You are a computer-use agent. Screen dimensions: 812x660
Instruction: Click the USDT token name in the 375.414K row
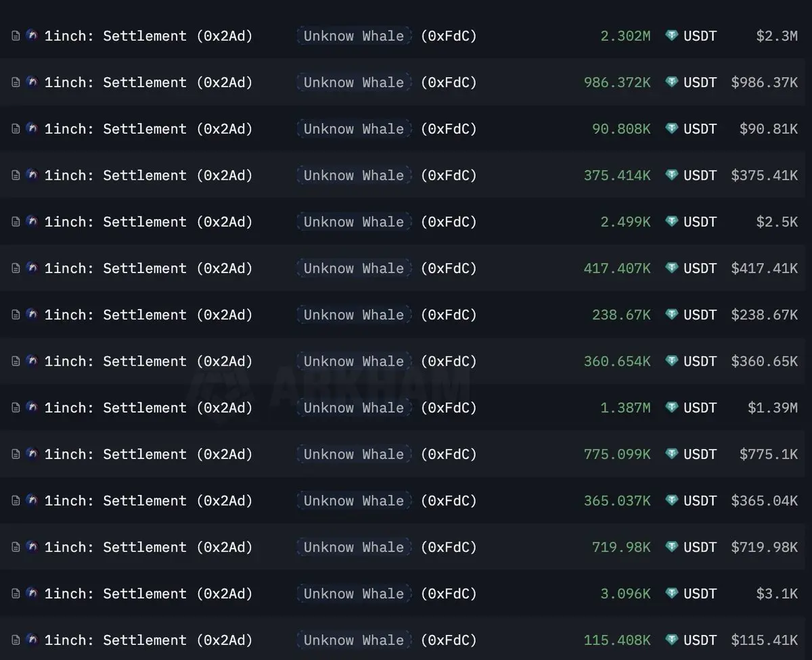700,175
